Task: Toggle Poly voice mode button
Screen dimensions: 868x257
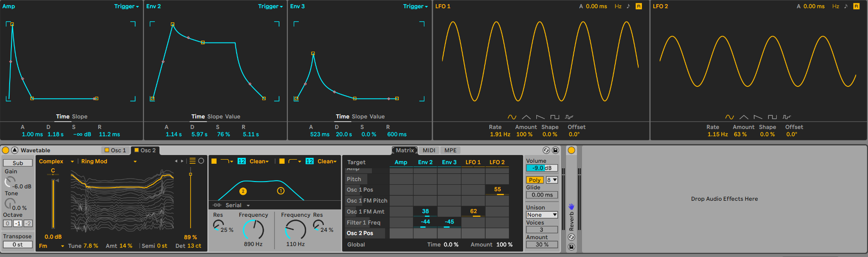Action: click(535, 180)
